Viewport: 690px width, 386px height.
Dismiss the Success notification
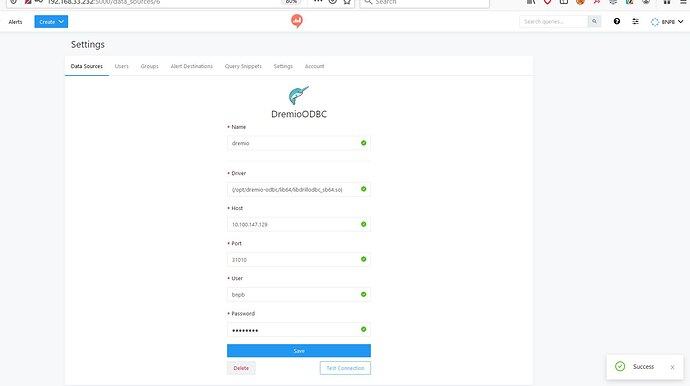pyautogui.click(x=672, y=367)
